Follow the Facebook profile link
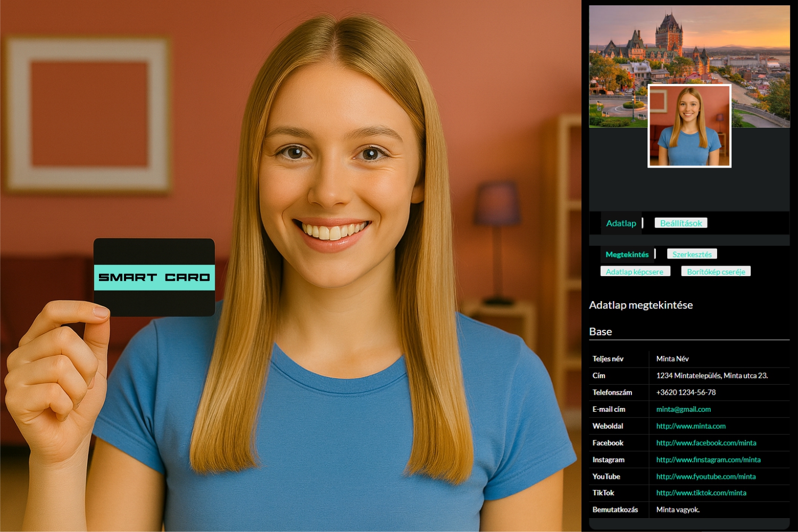798x532 pixels. pyautogui.click(x=706, y=443)
